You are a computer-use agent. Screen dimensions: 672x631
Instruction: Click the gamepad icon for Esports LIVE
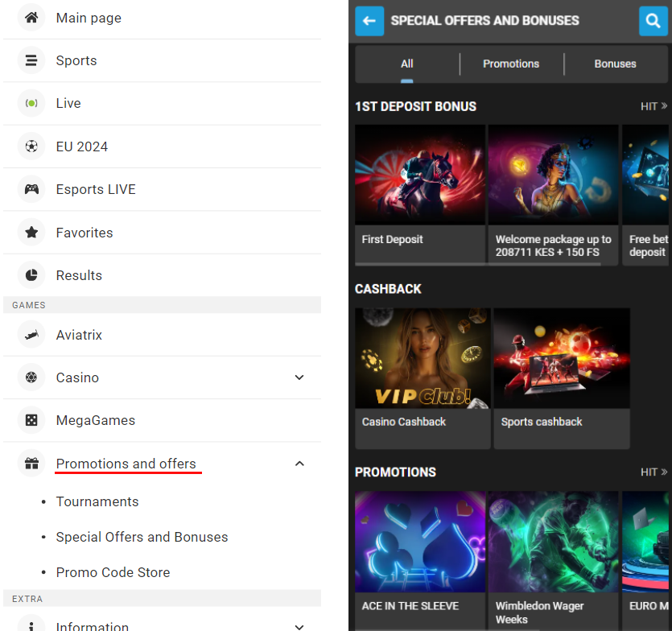click(31, 189)
